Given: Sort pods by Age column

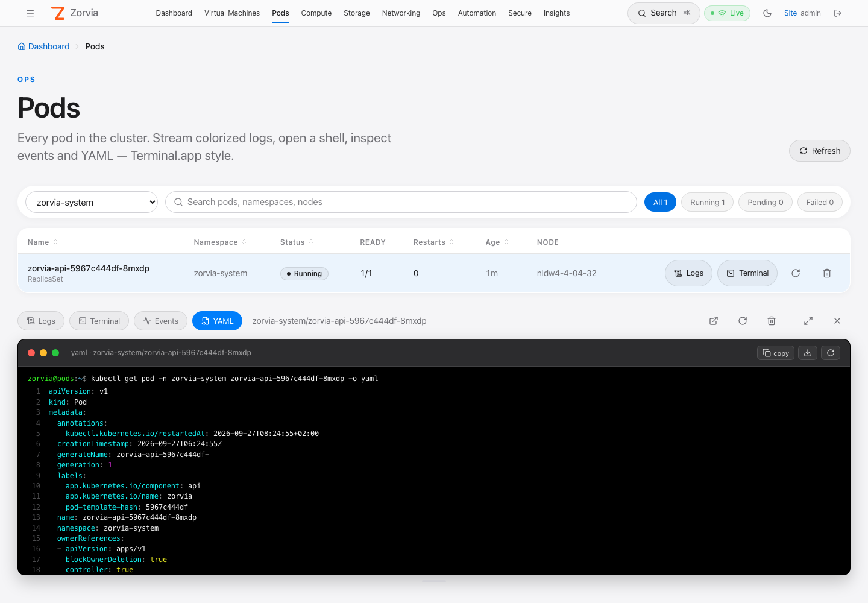Looking at the screenshot, I should point(497,242).
